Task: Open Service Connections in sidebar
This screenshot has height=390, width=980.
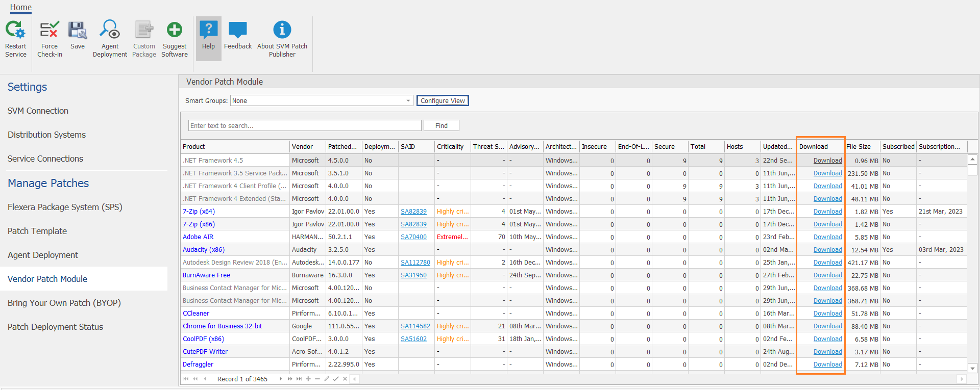Action: 45,159
